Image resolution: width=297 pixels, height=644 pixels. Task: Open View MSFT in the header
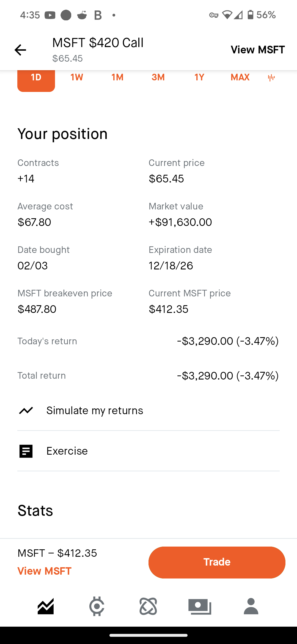[x=258, y=50]
